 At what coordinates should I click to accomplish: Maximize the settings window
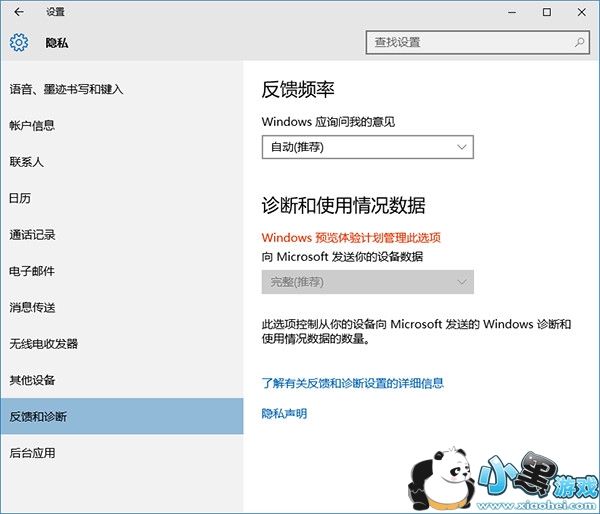click(x=547, y=12)
